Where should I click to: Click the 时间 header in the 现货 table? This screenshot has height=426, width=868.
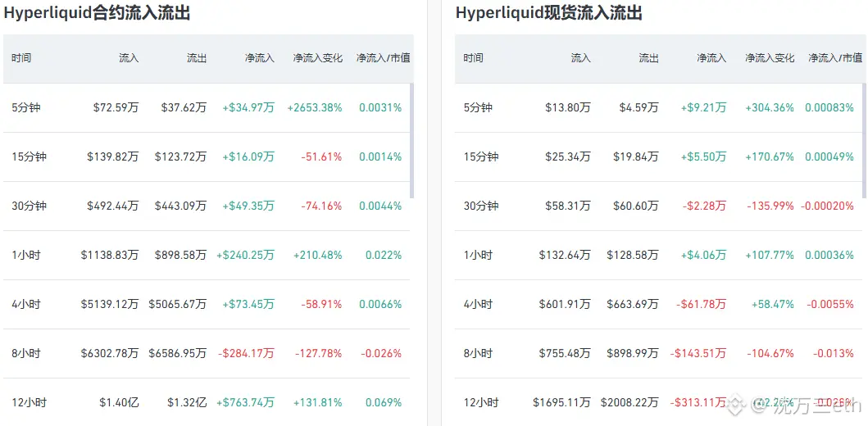(473, 58)
